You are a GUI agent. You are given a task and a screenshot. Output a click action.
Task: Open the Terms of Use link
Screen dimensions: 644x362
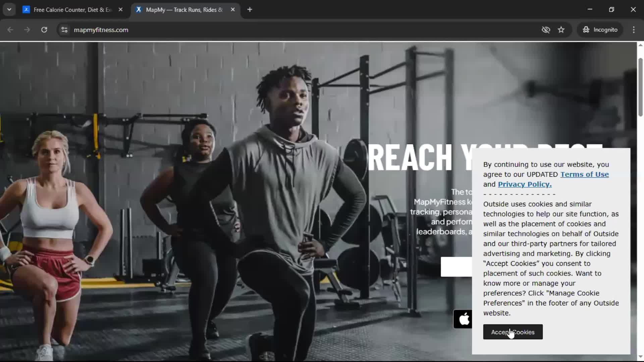pos(584,174)
